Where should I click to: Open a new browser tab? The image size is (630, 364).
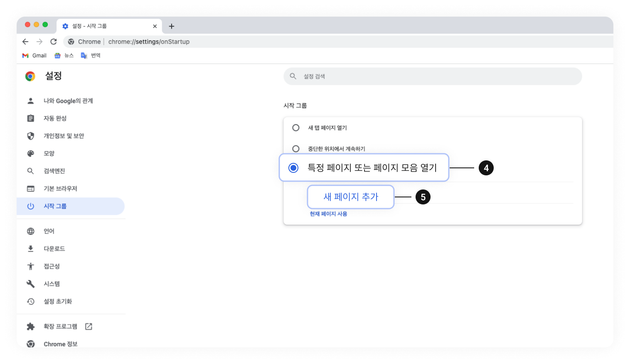tap(171, 26)
